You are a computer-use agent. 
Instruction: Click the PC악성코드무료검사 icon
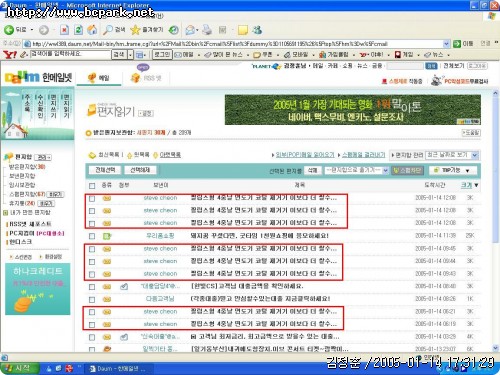click(436, 80)
